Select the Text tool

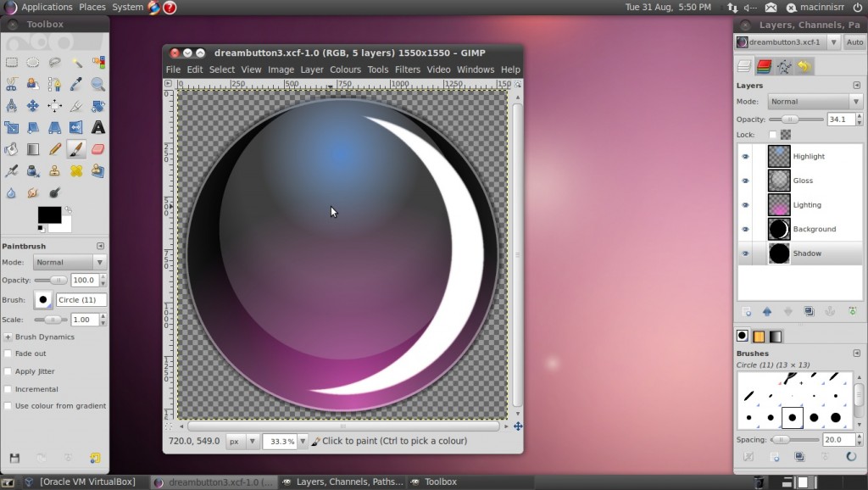click(98, 128)
